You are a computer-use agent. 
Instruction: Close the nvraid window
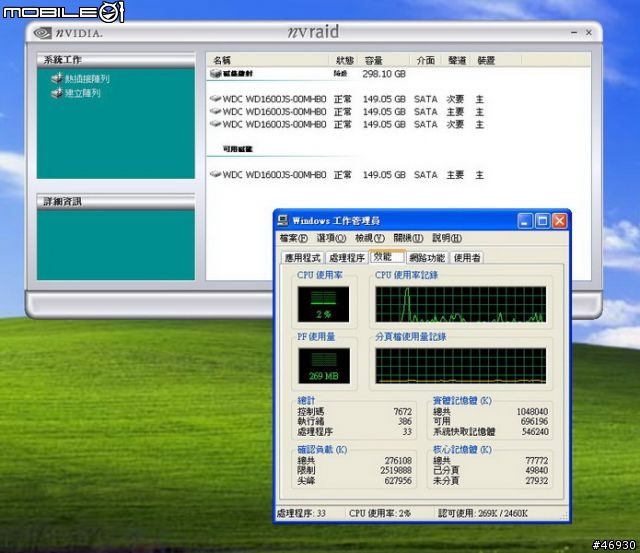click(x=589, y=32)
